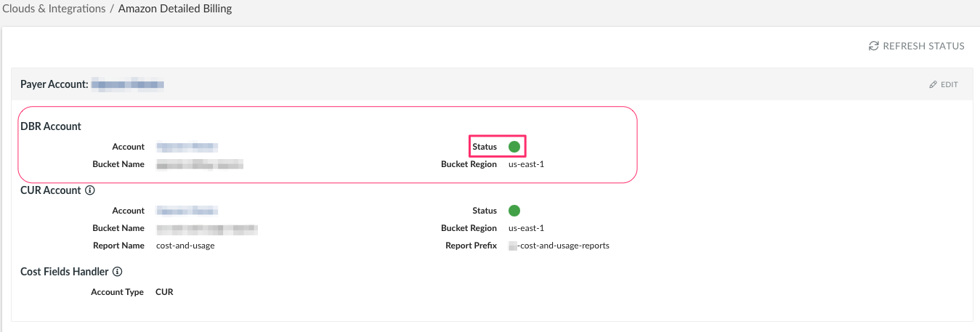The image size is (980, 332).
Task: Click the refresh icon beside REFRESH STATUS
Action: (874, 46)
